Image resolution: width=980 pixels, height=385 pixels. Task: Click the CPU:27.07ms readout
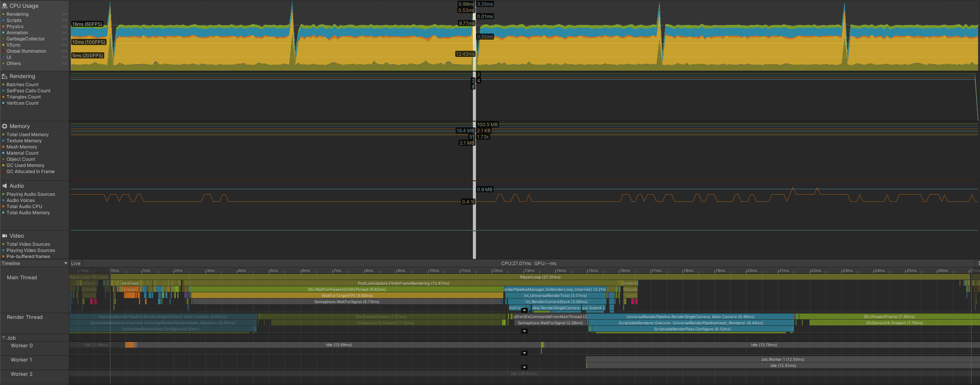point(516,263)
